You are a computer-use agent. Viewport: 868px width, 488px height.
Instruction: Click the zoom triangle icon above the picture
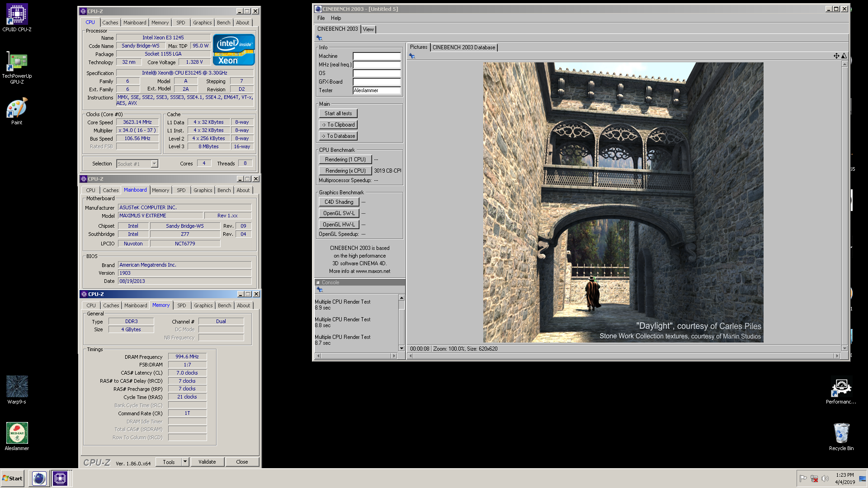(x=844, y=56)
